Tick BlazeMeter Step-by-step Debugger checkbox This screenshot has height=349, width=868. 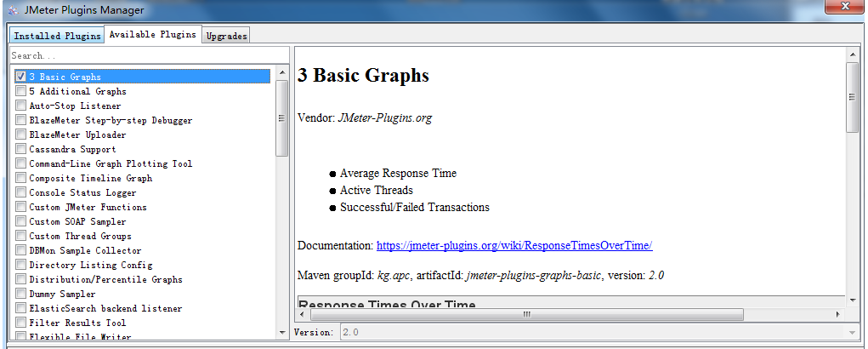click(x=20, y=120)
